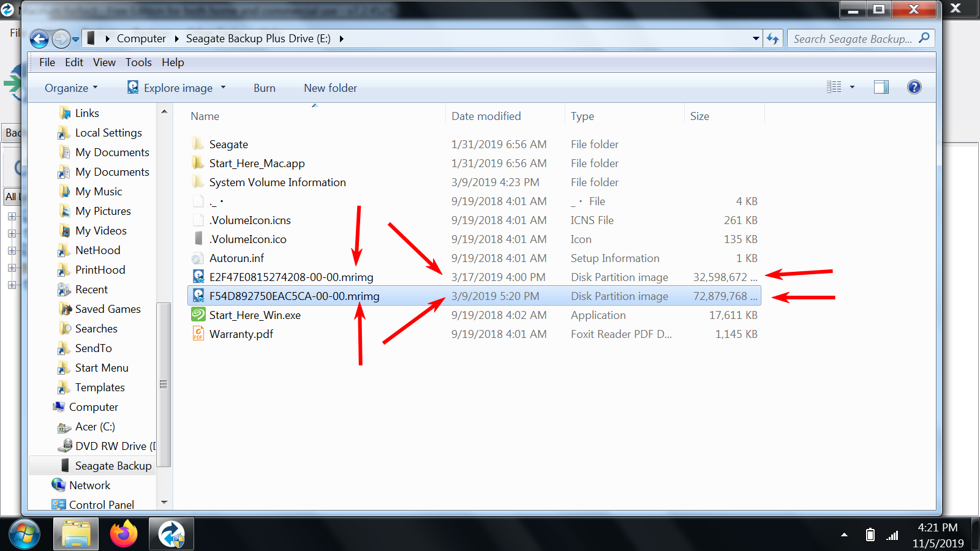980x551 pixels.
Task: Click the Help question mark icon
Action: (x=914, y=88)
